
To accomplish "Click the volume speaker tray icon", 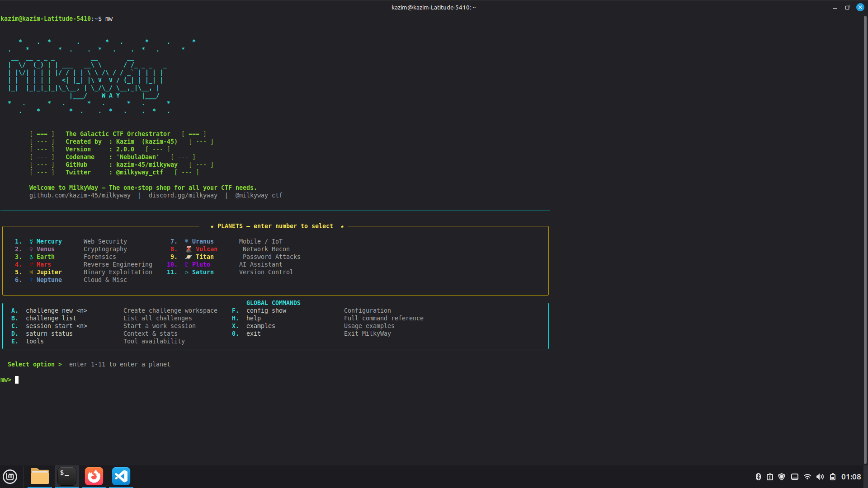I will 820,477.
